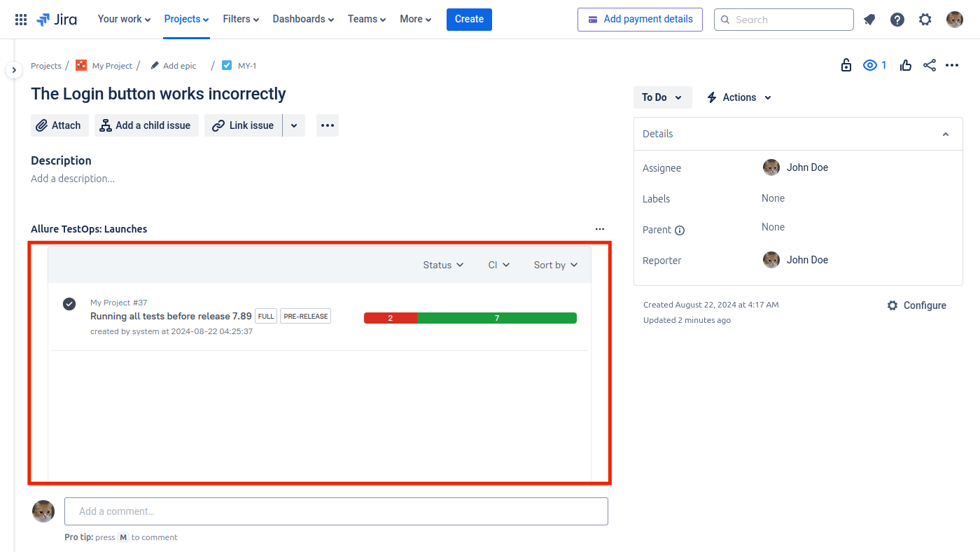Click the share issue icon
The height and width of the screenshot is (552, 980).
tap(930, 65)
